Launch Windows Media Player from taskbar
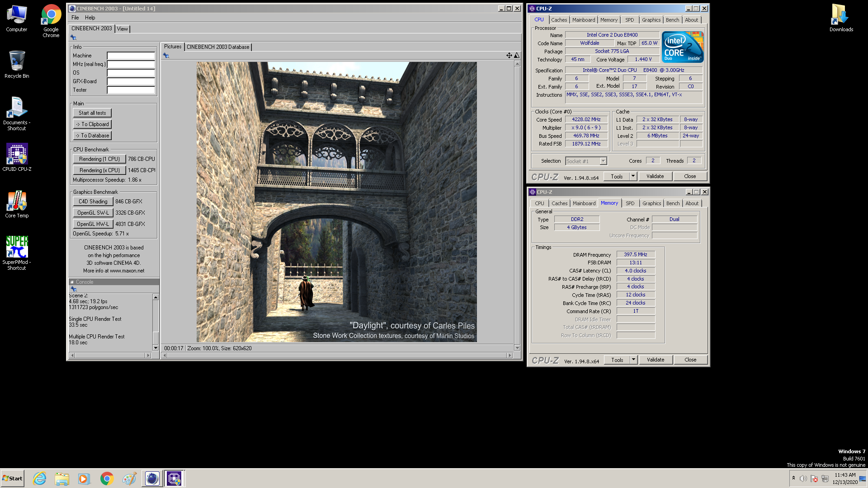 tap(84, 479)
